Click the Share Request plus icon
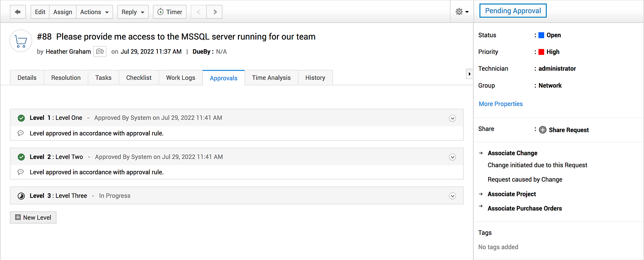The width and height of the screenshot is (644, 260). (x=543, y=130)
